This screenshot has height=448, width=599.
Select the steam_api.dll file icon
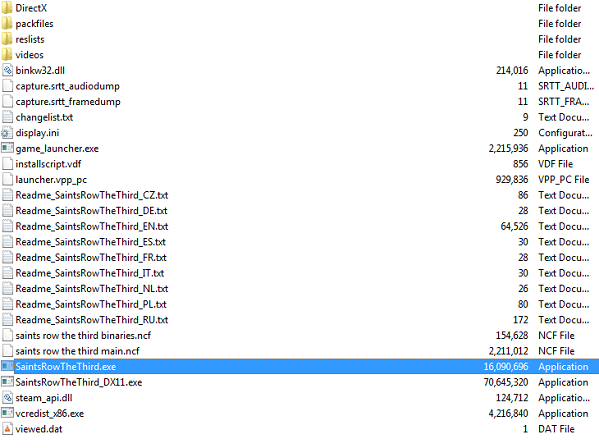pyautogui.click(x=7, y=398)
